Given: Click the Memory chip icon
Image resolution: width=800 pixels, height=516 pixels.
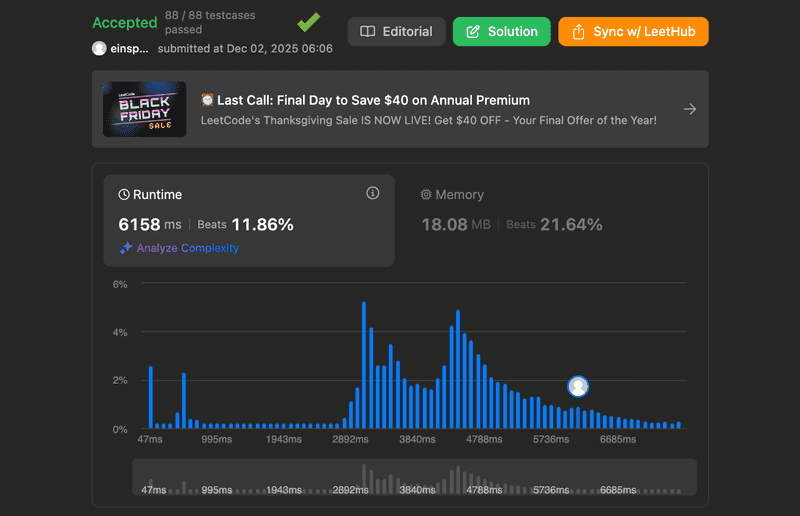Looking at the screenshot, I should click(x=426, y=195).
